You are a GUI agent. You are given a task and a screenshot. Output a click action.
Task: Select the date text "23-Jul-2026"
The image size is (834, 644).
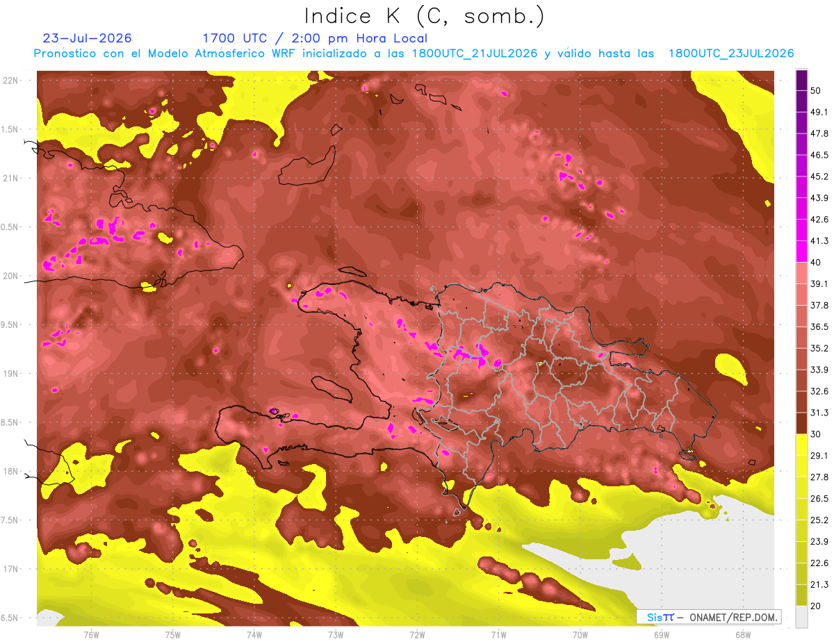click(88, 38)
